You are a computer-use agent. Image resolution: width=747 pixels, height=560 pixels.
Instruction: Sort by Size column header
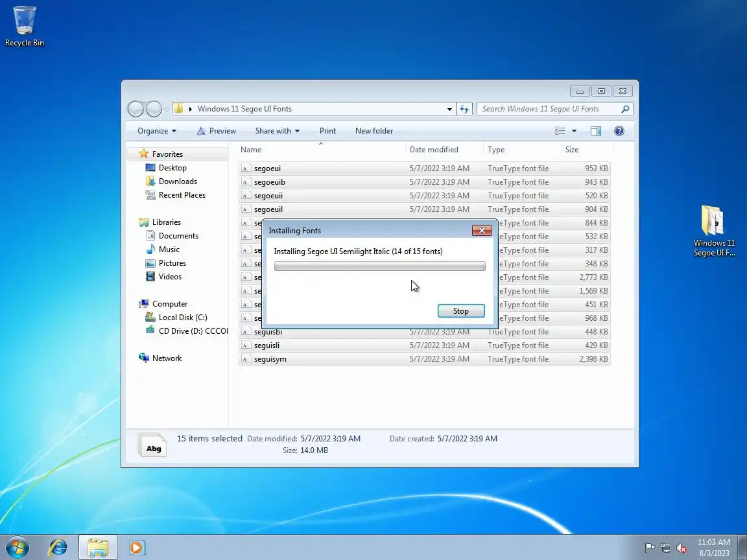[x=572, y=150]
